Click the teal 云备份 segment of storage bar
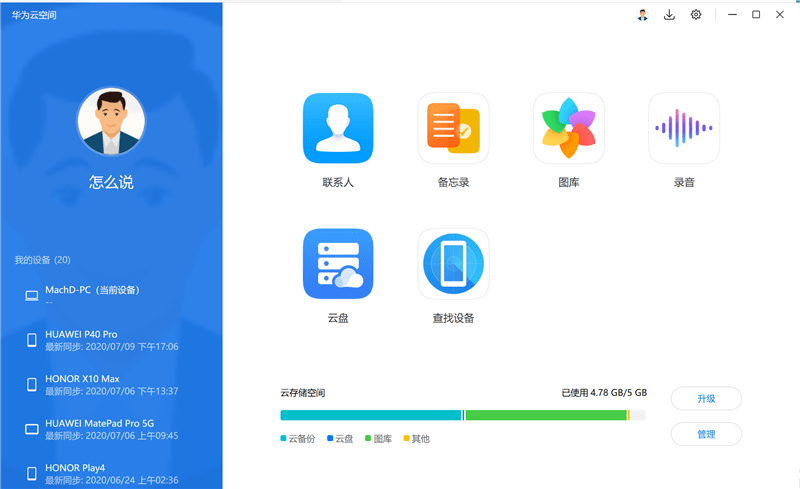Viewport: 800px width, 489px height. coord(371,415)
